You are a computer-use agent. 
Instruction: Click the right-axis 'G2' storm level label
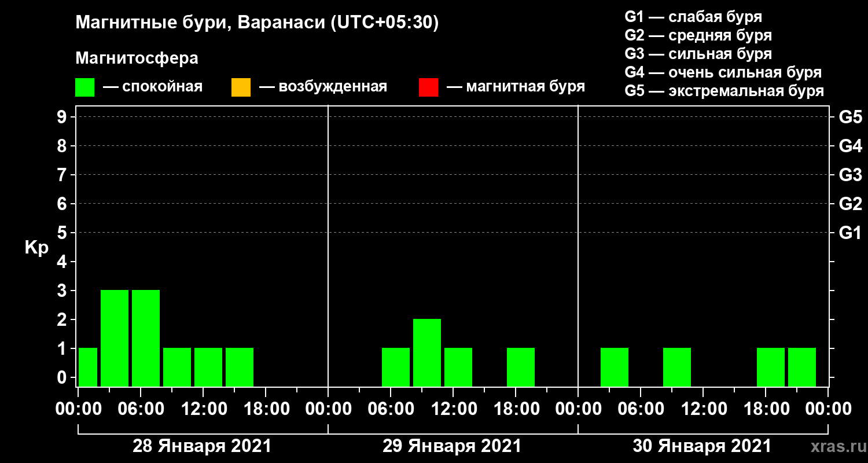tap(850, 204)
